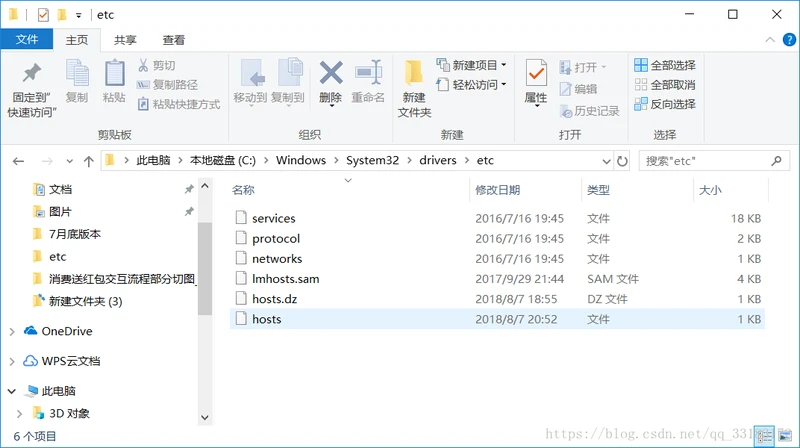800x448 pixels.
Task: Sort files by the 修改日期 column header
Action: [x=498, y=189]
